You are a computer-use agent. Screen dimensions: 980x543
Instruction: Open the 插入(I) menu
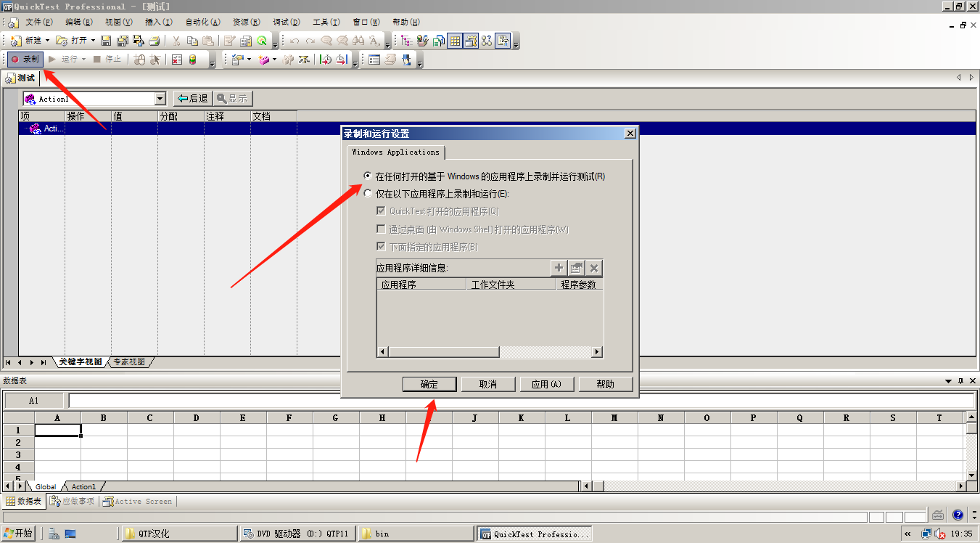point(158,23)
